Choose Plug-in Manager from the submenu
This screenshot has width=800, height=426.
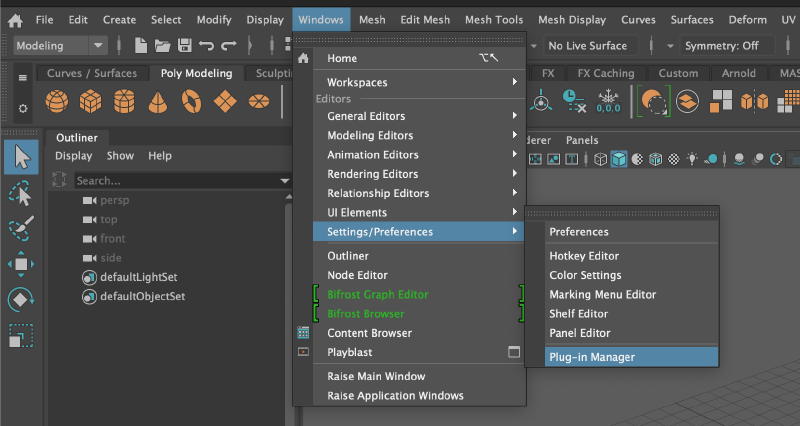[x=631, y=357]
